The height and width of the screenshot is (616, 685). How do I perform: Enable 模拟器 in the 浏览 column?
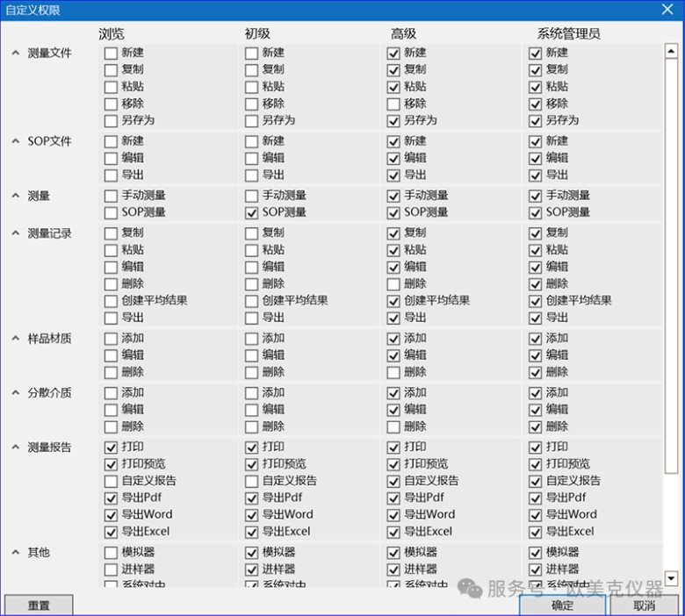[x=111, y=553]
